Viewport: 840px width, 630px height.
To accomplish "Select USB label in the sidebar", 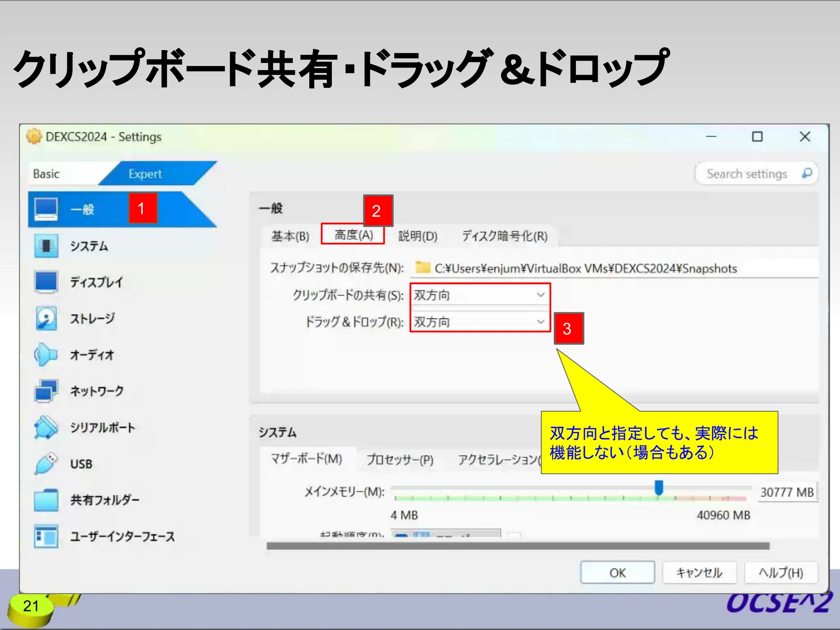I will 81,464.
